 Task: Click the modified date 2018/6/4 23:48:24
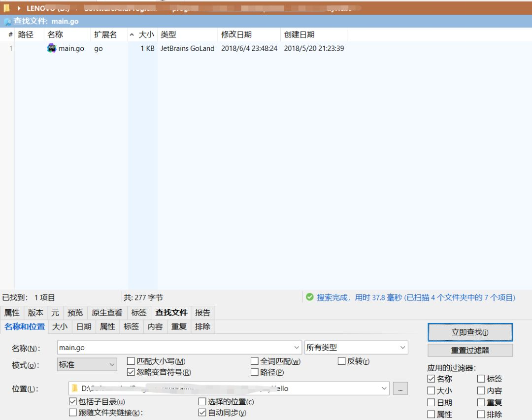(249, 49)
